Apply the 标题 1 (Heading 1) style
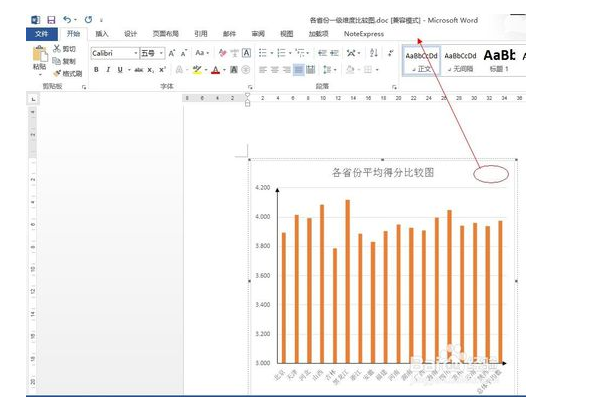The width and height of the screenshot is (603, 407). (500, 60)
